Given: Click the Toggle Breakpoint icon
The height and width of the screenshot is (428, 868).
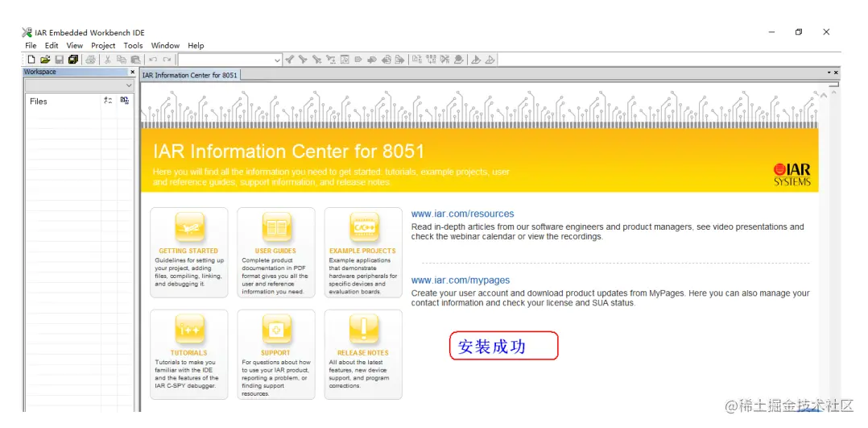Looking at the screenshot, I should point(458,60).
